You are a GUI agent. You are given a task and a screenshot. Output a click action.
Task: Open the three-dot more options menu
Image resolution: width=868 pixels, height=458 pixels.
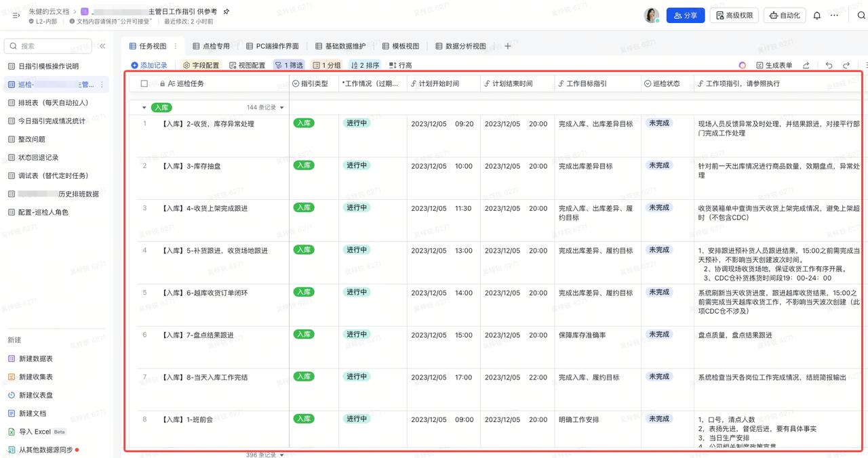[x=835, y=16]
